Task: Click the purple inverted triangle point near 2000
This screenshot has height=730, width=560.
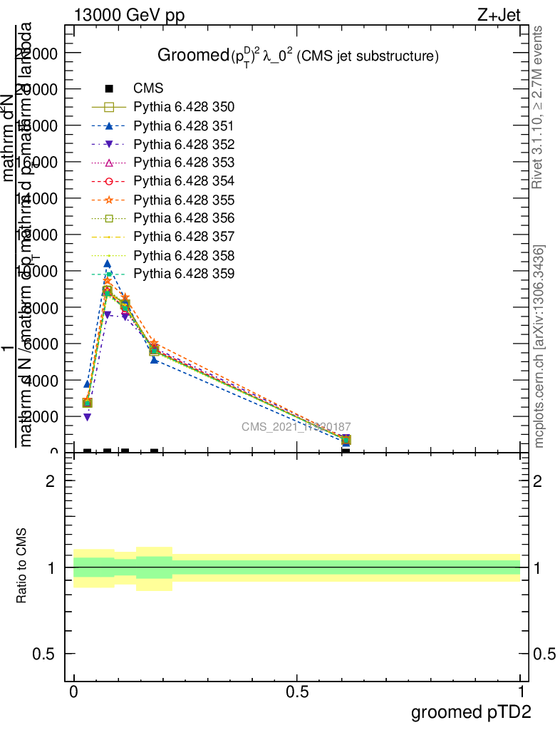Action: (x=88, y=417)
